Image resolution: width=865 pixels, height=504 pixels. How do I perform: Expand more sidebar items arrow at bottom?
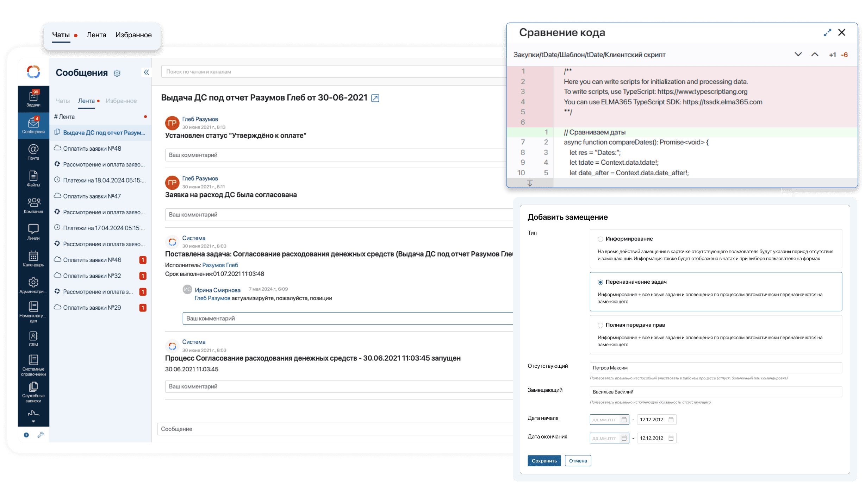33,421
